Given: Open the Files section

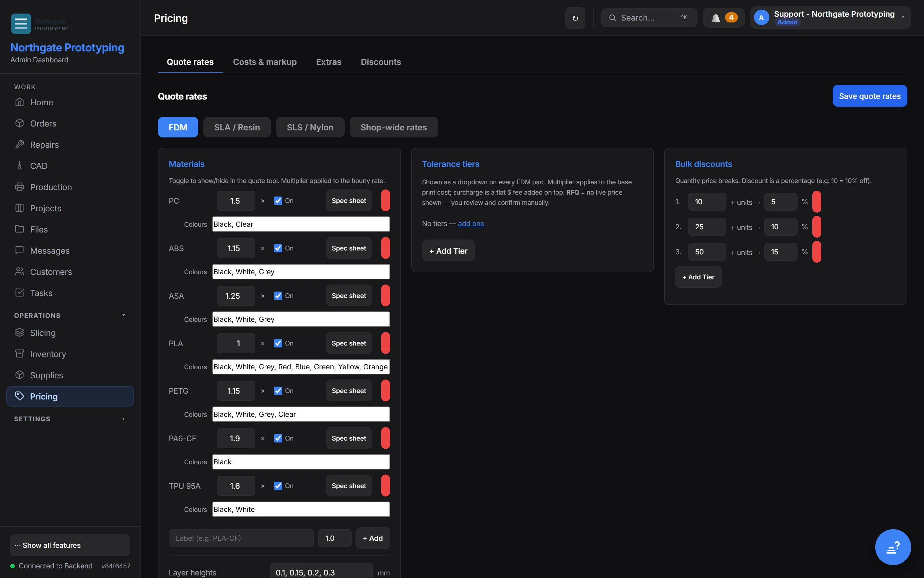Looking at the screenshot, I should 70,229.
